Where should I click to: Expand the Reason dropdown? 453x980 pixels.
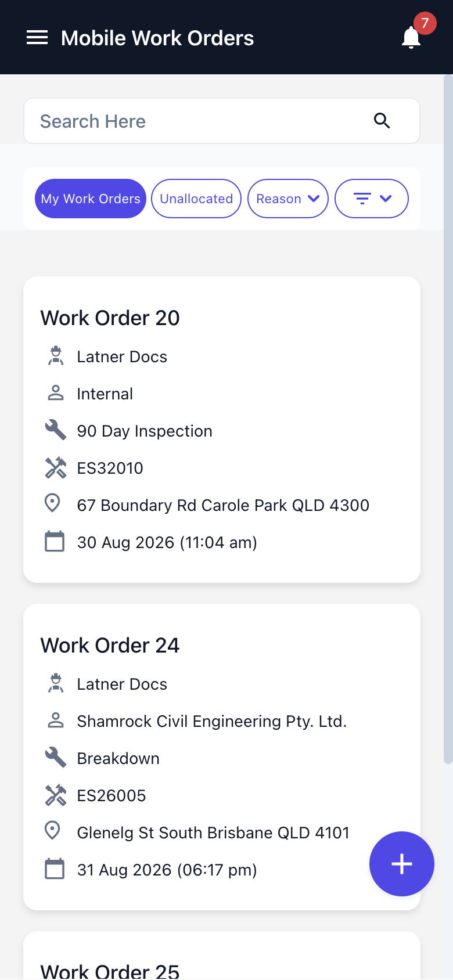pos(288,199)
